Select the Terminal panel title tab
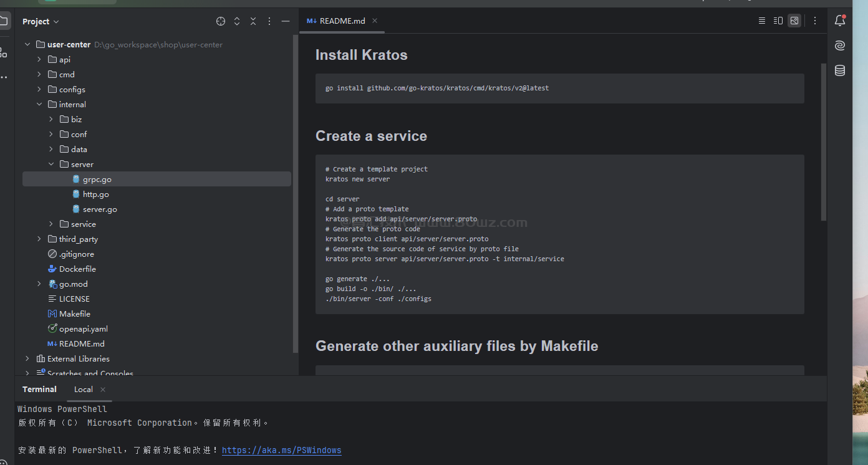The height and width of the screenshot is (465, 868). tap(39, 390)
